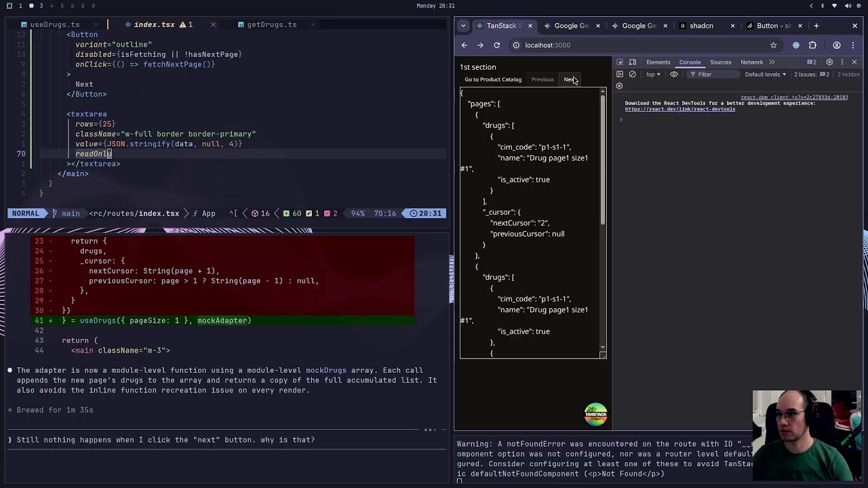868x488 pixels.
Task: Open the react.dev react-devtools link
Action: click(680, 109)
